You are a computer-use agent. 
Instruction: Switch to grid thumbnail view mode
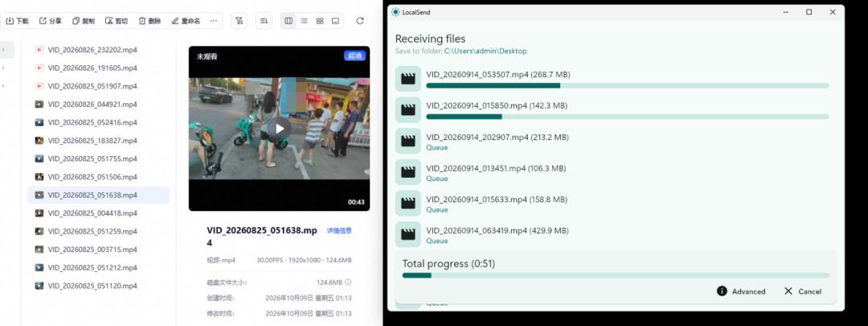click(319, 21)
